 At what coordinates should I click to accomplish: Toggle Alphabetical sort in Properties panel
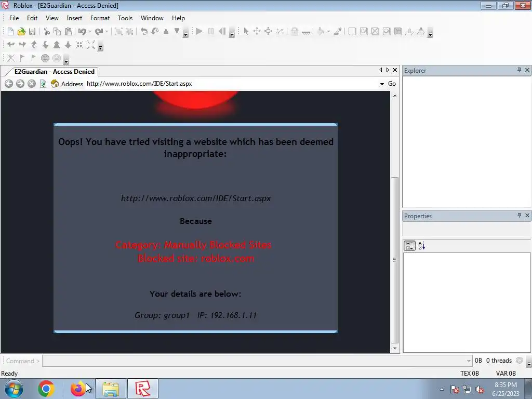coord(421,246)
